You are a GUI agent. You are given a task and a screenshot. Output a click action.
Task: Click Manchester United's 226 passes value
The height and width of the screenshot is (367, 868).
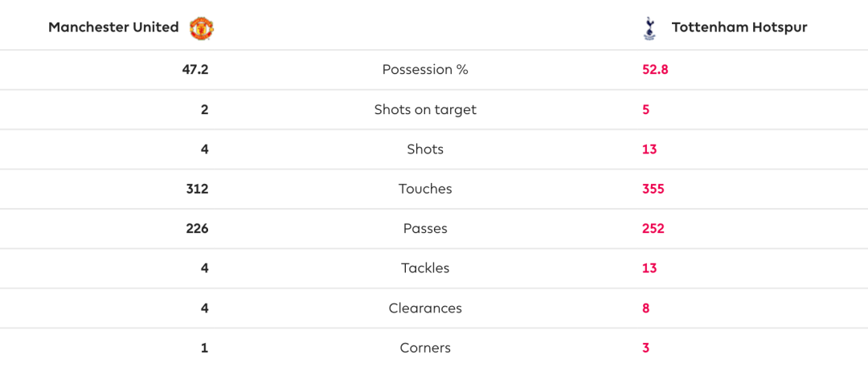[197, 229]
